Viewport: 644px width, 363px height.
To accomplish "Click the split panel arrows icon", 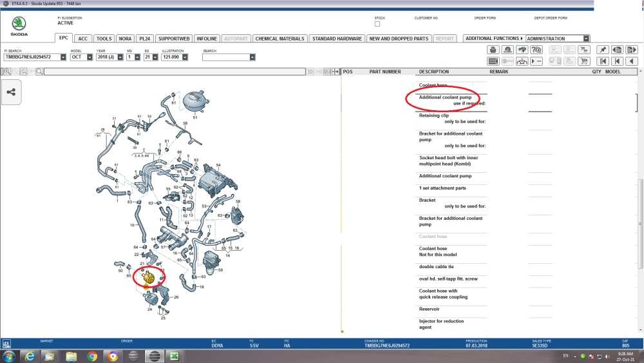I will pos(335,72).
